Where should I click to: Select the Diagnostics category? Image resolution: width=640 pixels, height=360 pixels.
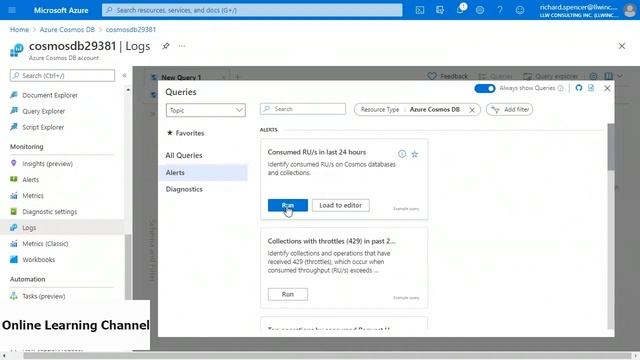click(x=184, y=189)
